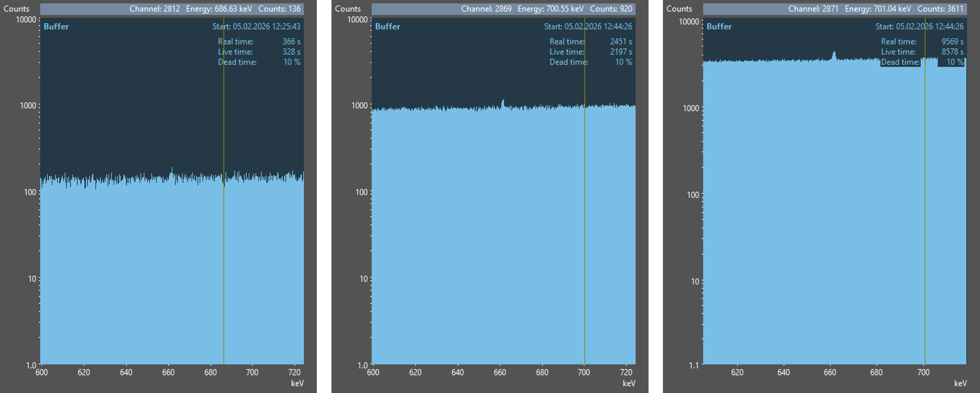Click the '1.1' y-axis minimum label
Screen dimensions: 980x393
point(694,366)
